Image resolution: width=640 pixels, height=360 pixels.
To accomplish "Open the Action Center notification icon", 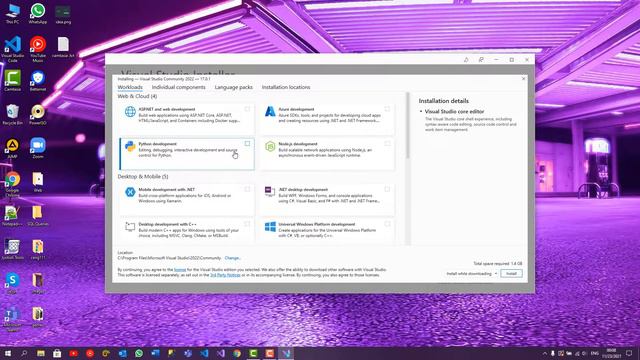I will 629,353.
